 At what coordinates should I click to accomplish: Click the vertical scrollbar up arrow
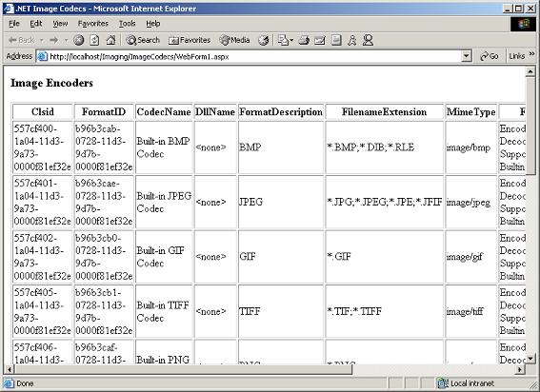(x=530, y=72)
